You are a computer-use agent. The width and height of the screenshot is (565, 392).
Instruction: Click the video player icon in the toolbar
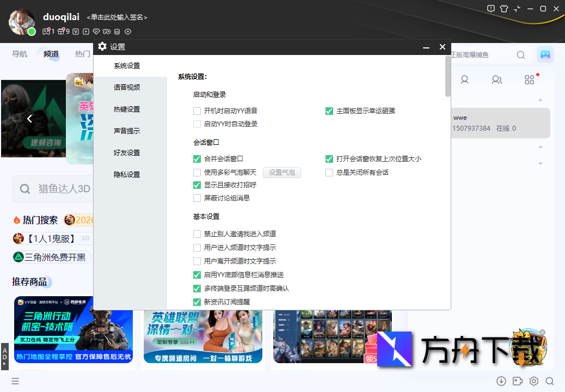click(86, 32)
